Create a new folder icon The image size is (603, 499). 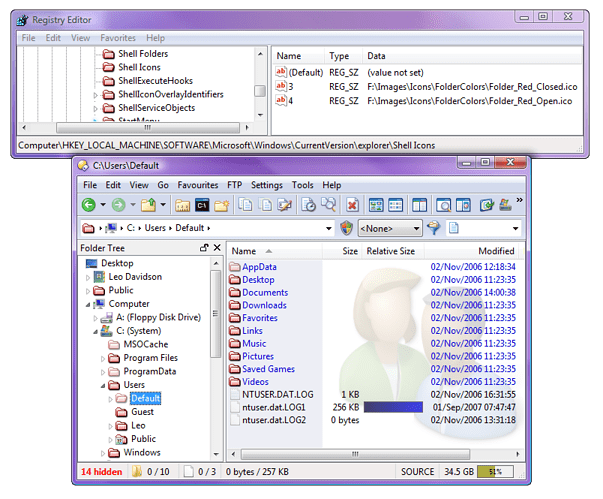coord(222,205)
